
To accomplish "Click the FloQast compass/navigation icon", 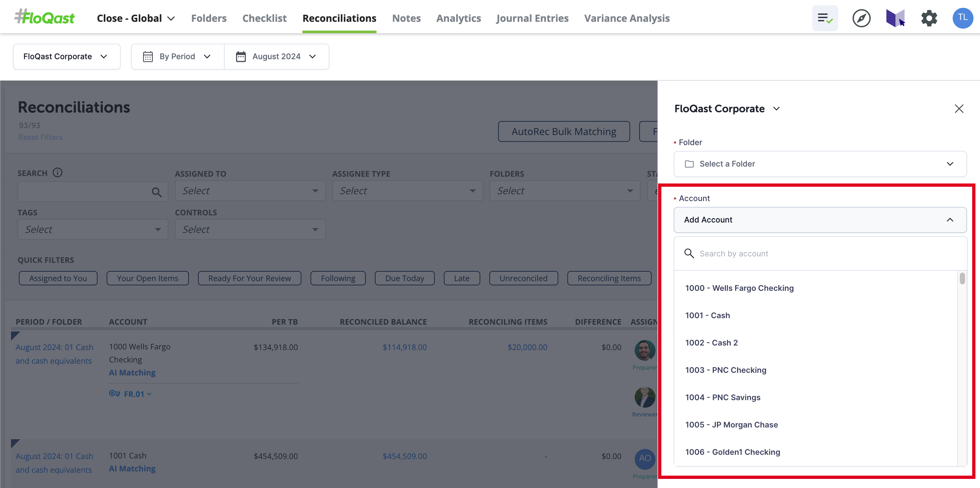I will pos(861,17).
